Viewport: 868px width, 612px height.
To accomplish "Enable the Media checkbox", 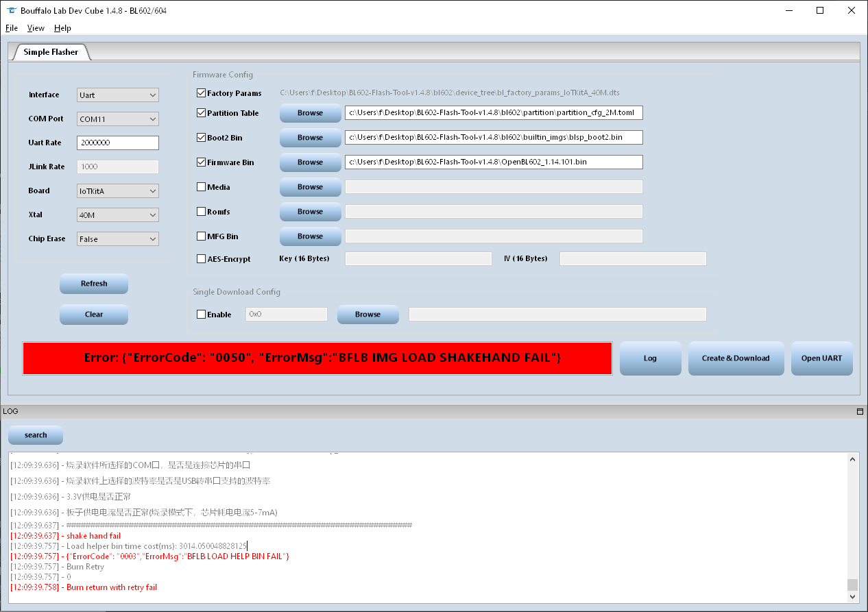I will click(x=201, y=187).
